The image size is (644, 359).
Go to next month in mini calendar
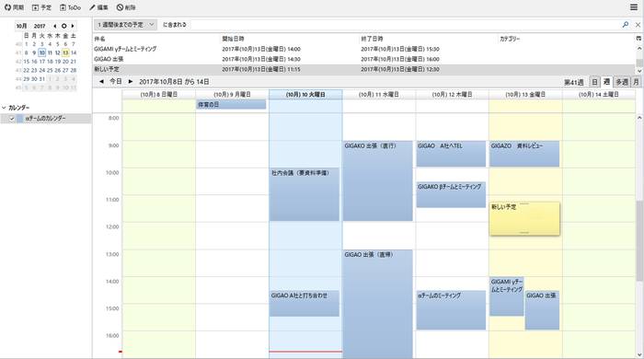tap(73, 26)
